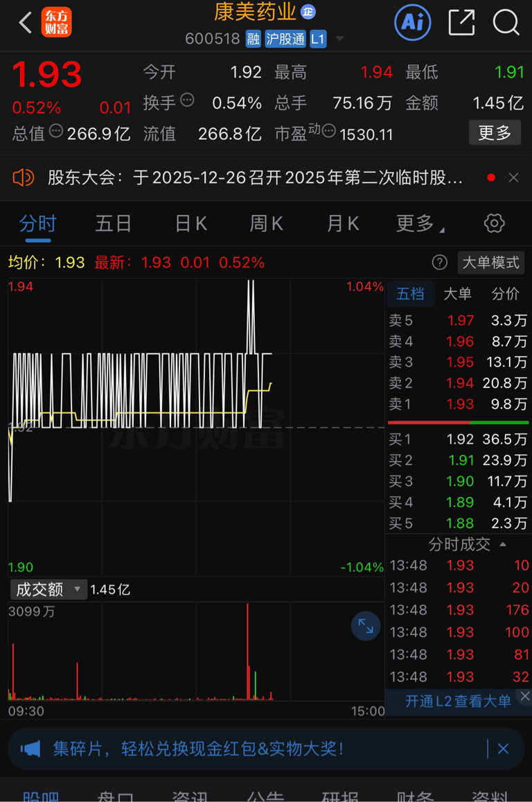Open the 成交额 indicator dropdown

point(48,590)
